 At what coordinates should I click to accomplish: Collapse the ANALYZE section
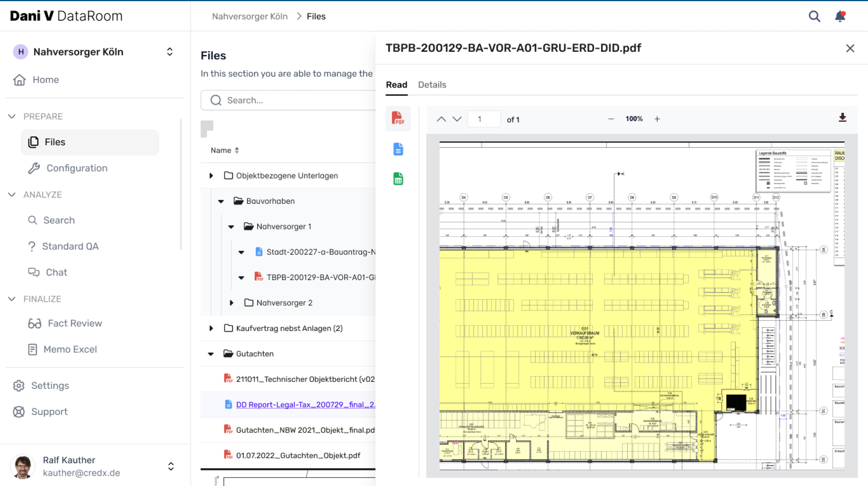12,194
